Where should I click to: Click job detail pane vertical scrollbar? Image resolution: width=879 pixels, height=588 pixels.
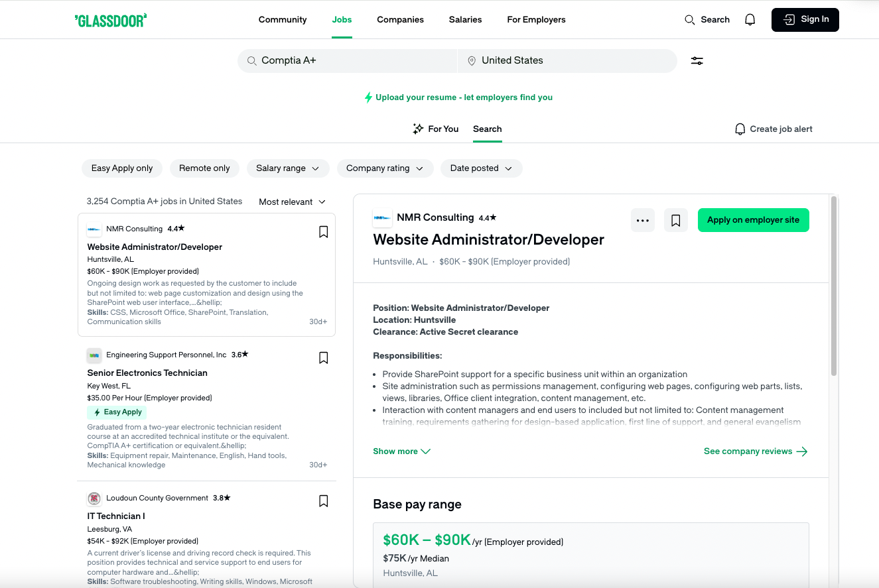click(x=834, y=286)
